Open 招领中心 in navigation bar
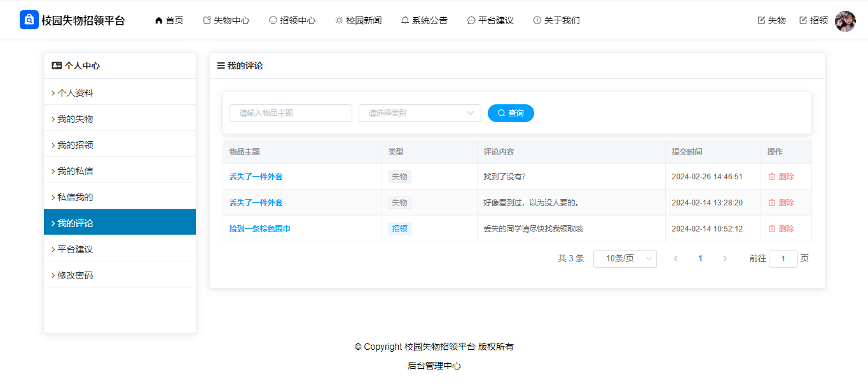 tap(292, 20)
